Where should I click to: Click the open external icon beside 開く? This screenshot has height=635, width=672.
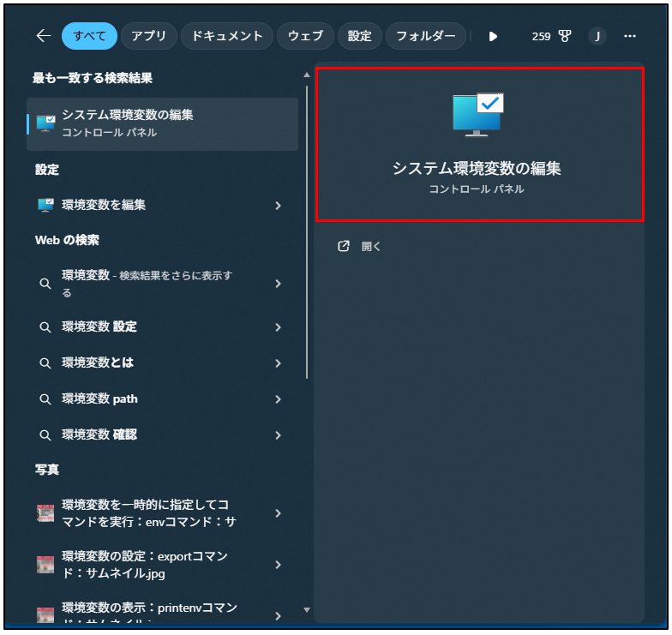coord(344,246)
